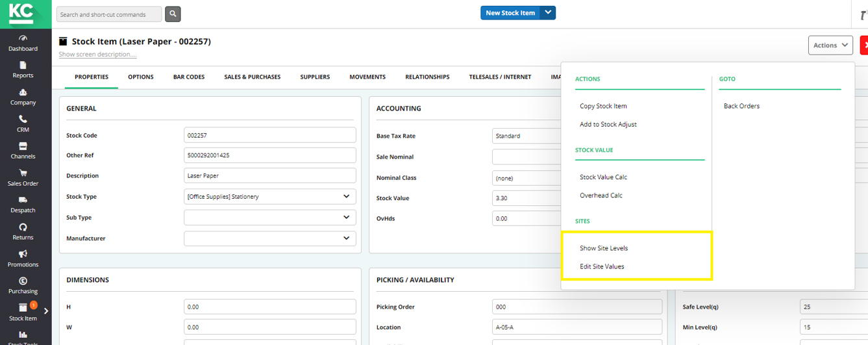The width and height of the screenshot is (868, 345).
Task: Go to Back Orders
Action: pyautogui.click(x=741, y=106)
